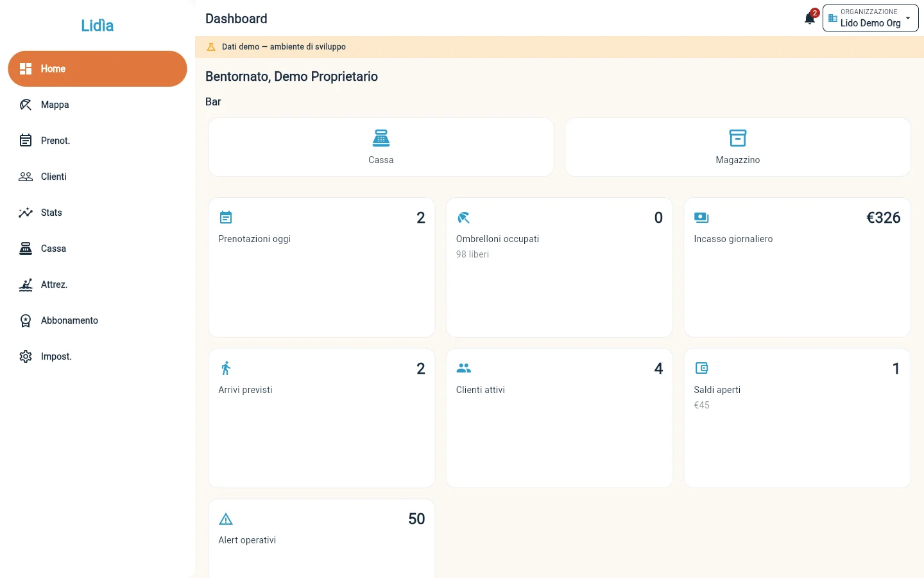
Task: Click the walking person icon on Arrivi previsti
Action: (x=226, y=369)
